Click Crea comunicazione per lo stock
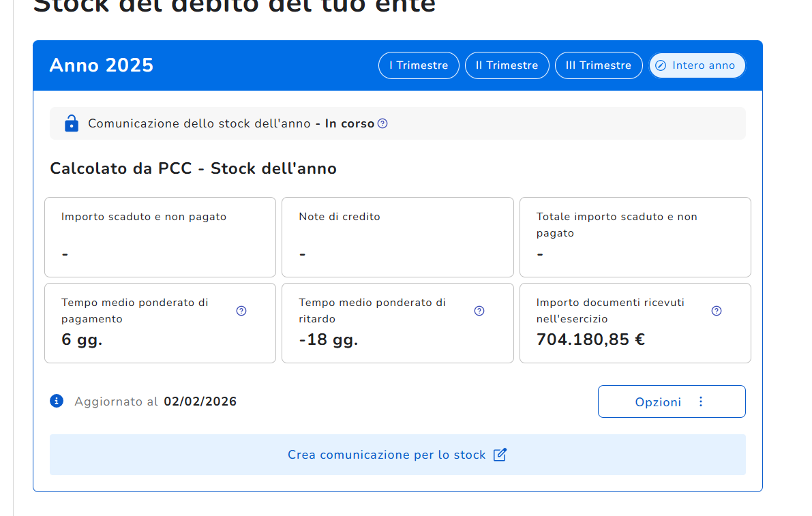Screen dimensions: 812x516 pyautogui.click(x=387, y=455)
